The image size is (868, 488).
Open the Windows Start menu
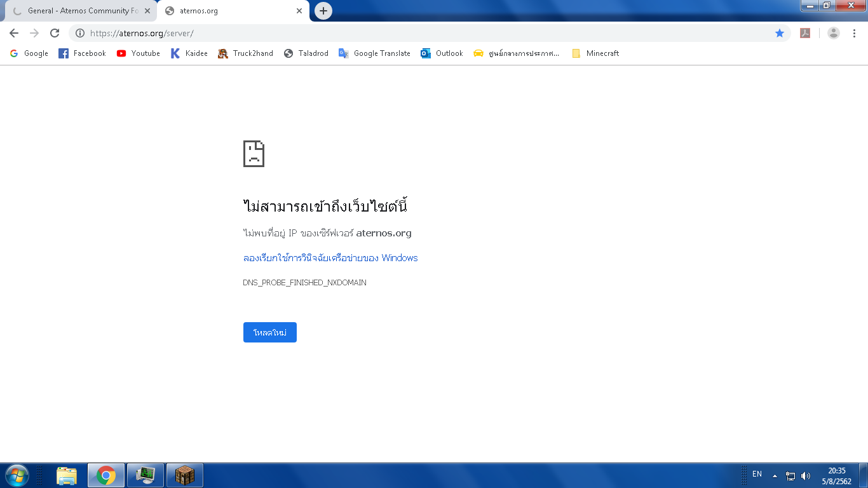16,475
